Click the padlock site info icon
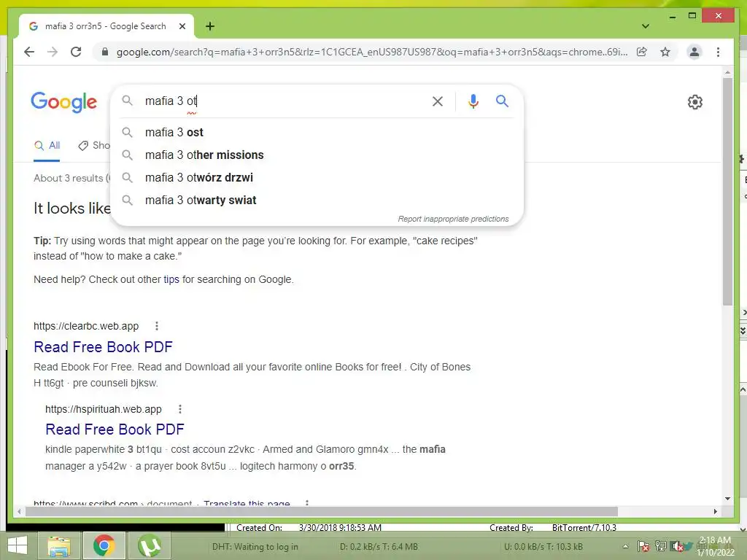This screenshot has height=560, width=747. [x=105, y=52]
